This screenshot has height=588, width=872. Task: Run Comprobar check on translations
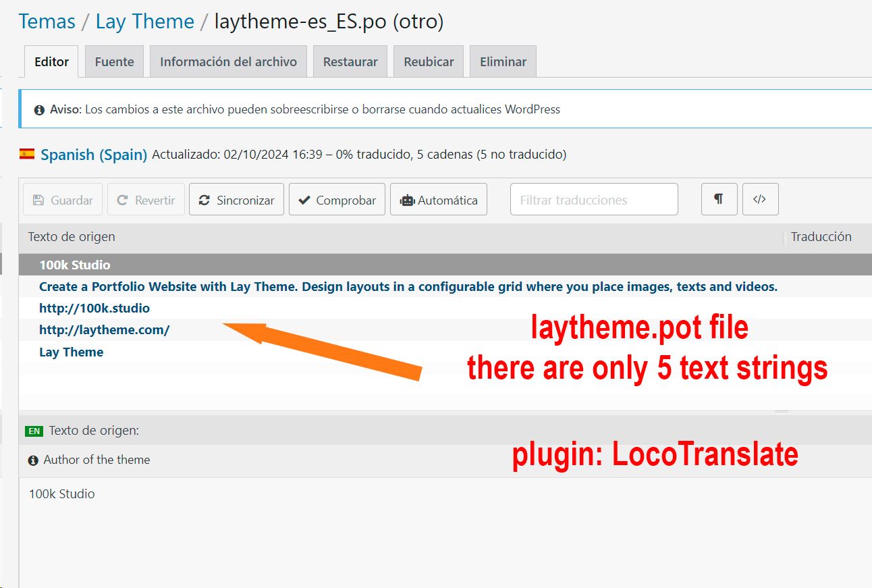point(337,200)
